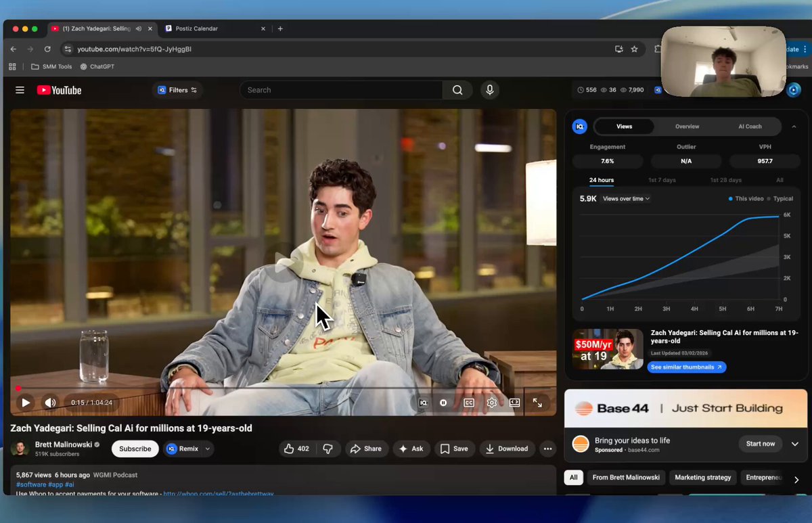Viewport: 812px width, 523px height.
Task: Click See similar thumbnails link
Action: 686,367
